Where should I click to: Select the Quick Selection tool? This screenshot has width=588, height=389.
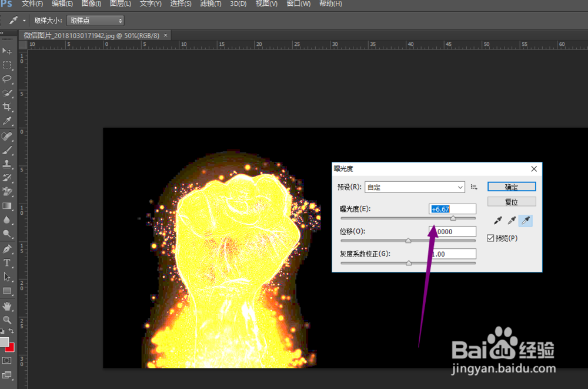pyautogui.click(x=6, y=93)
